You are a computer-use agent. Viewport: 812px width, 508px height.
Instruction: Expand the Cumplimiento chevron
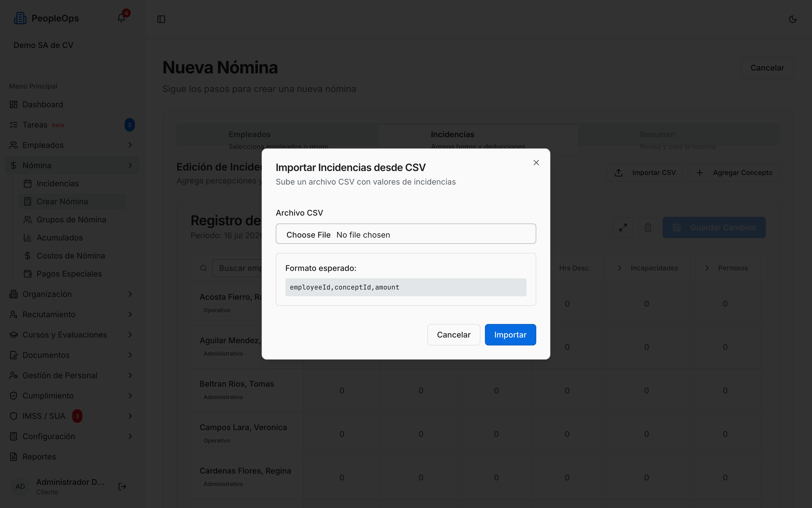(130, 396)
